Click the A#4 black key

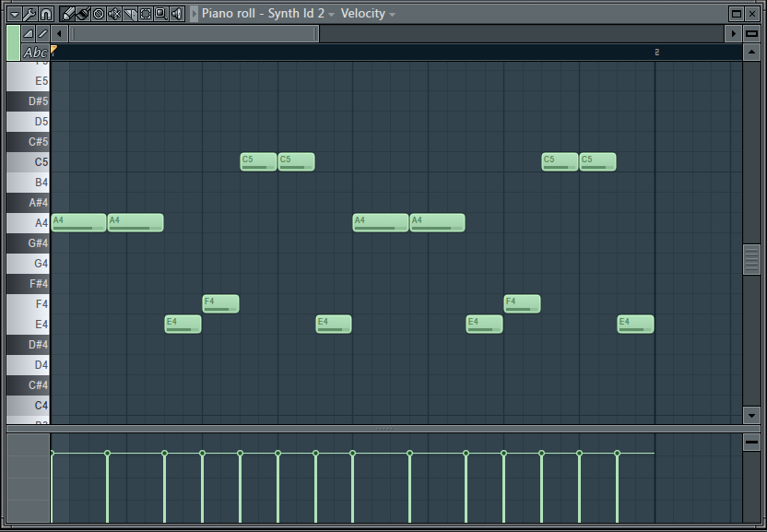[x=28, y=203]
